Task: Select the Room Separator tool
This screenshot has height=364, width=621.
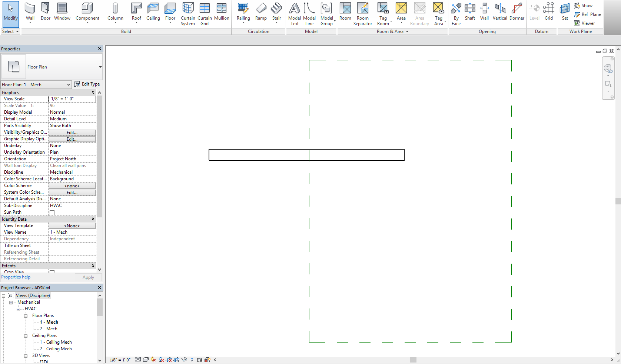Action: pyautogui.click(x=363, y=14)
